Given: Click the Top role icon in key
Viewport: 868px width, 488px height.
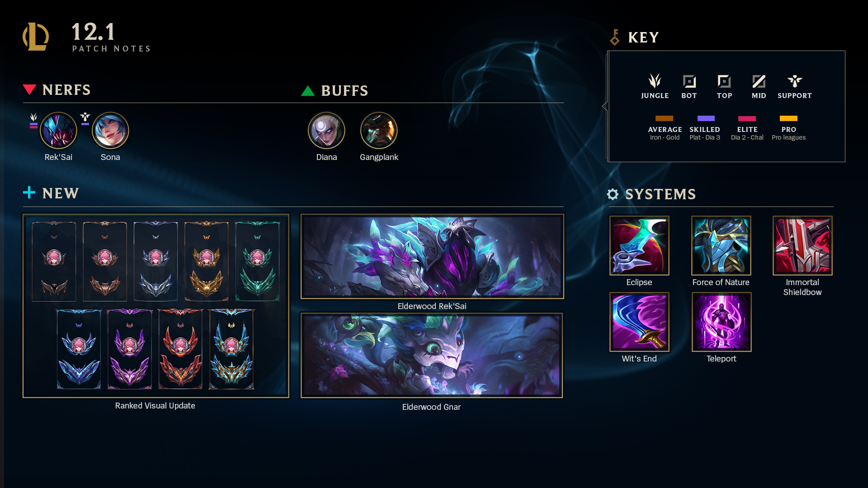Looking at the screenshot, I should point(724,81).
